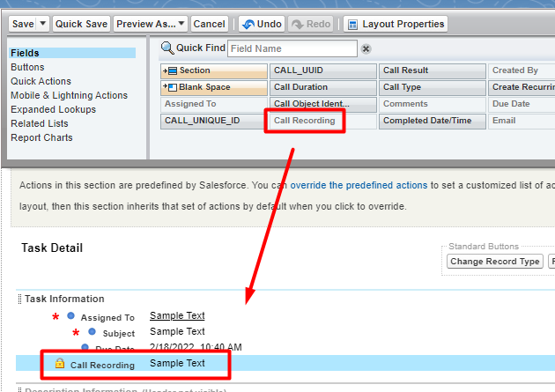Click the required asterisk beside Assigned To
This screenshot has width=555, height=392.
click(55, 316)
